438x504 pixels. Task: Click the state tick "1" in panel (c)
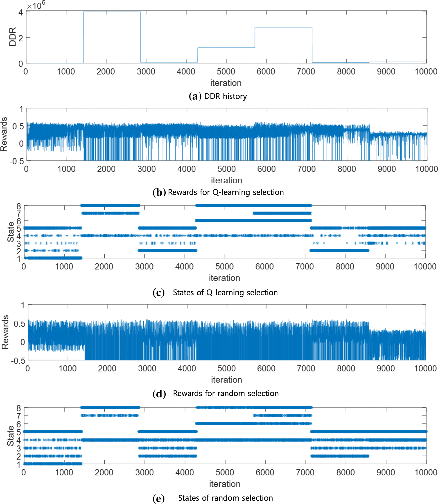tap(19, 259)
